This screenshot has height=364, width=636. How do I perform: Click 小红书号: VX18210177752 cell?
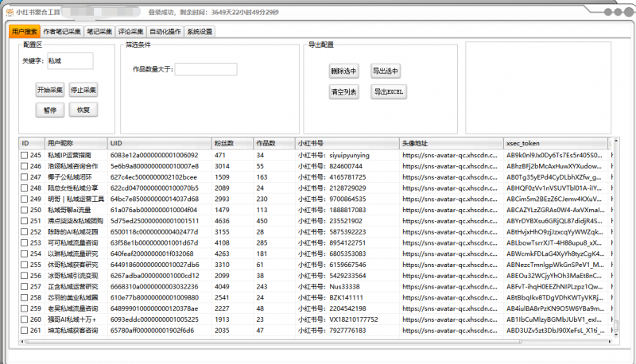coord(338,319)
